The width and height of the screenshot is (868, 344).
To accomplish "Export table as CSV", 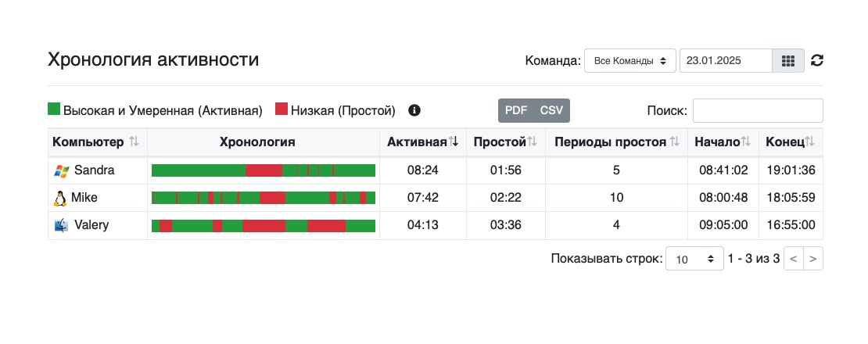I will pos(551,110).
